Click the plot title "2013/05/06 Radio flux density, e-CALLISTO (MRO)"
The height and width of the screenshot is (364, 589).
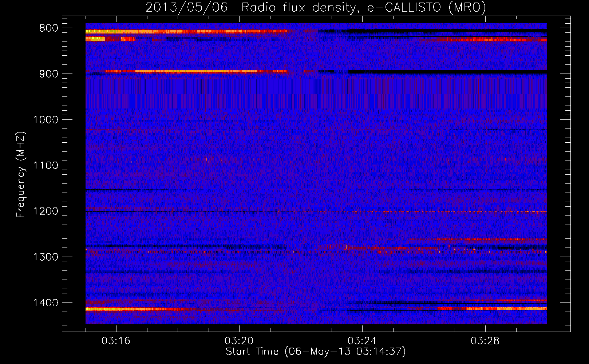point(316,7)
